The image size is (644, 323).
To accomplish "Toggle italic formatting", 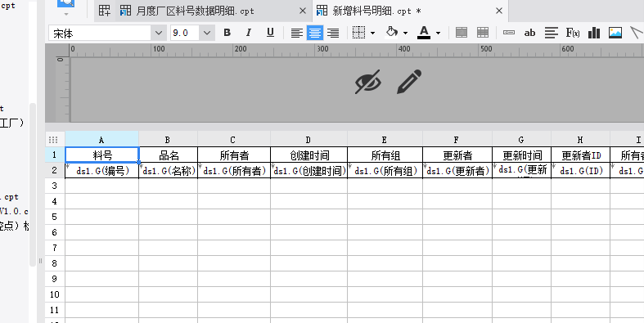I will point(249,33).
